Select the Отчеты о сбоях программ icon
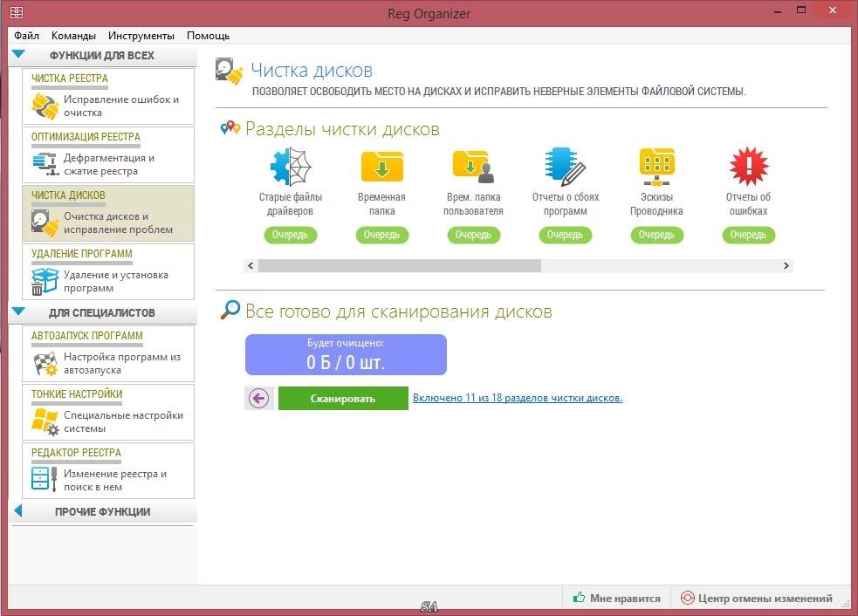This screenshot has width=858, height=616. (566, 167)
